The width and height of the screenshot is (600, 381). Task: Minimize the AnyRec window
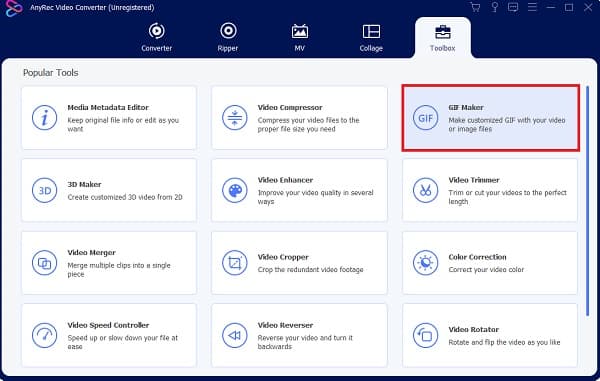click(x=551, y=7)
